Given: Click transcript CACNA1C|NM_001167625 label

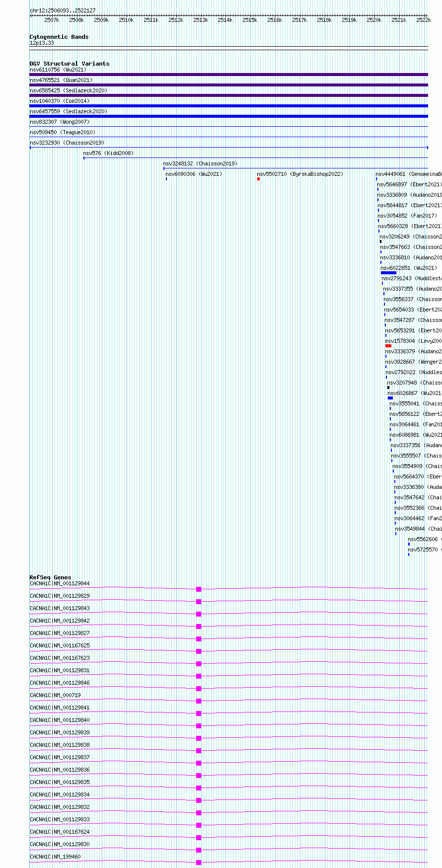Looking at the screenshot, I should [x=60, y=646].
